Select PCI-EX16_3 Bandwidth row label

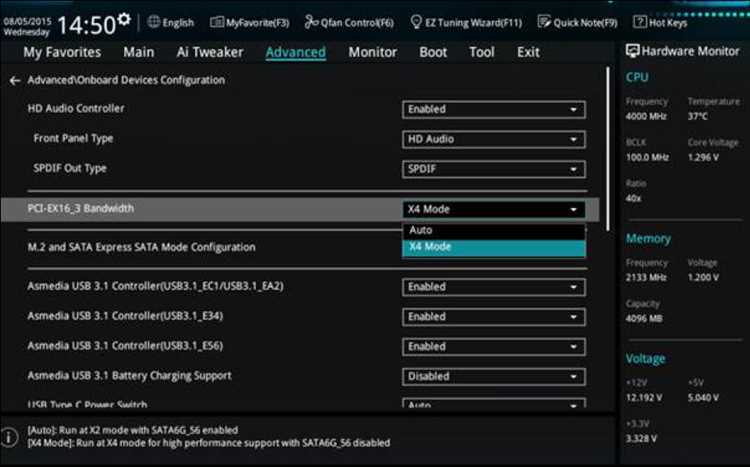click(x=81, y=209)
